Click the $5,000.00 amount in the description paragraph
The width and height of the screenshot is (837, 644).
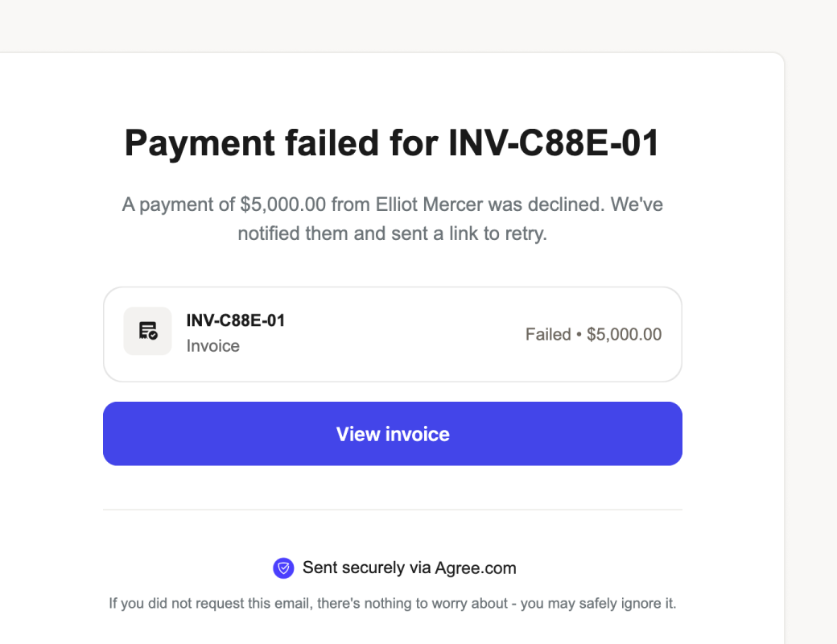click(x=283, y=204)
